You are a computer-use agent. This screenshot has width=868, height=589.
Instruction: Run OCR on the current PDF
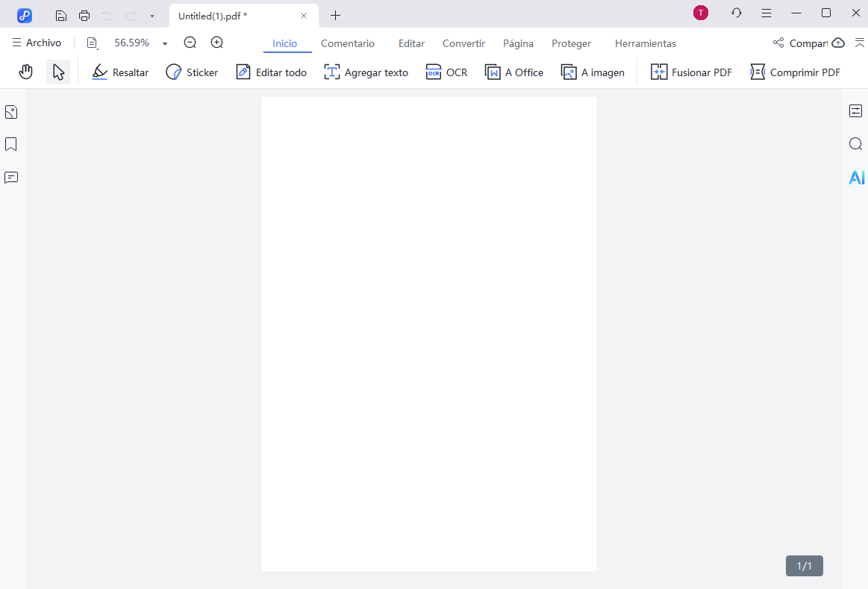pyautogui.click(x=446, y=72)
